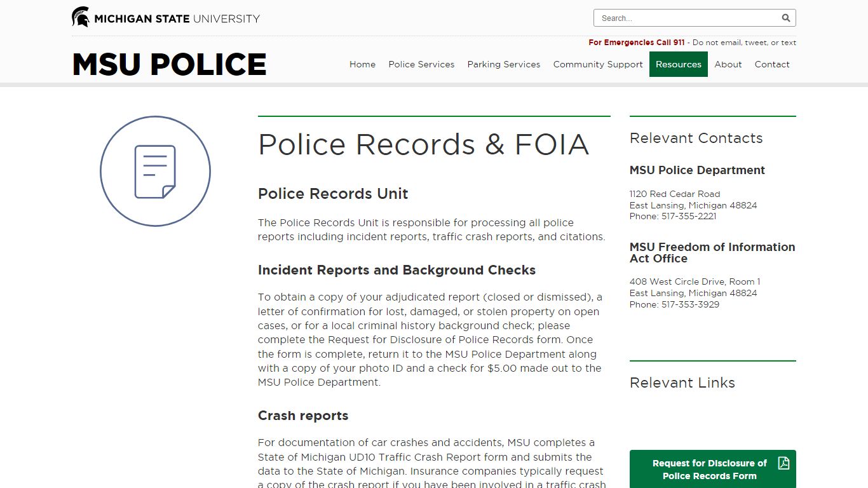Open the Community Support menu
Screen dimensions: 868x488
(x=598, y=64)
